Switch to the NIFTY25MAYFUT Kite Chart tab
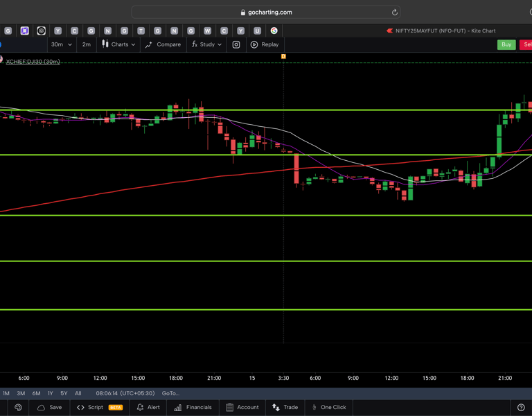532x416 pixels. [441, 31]
